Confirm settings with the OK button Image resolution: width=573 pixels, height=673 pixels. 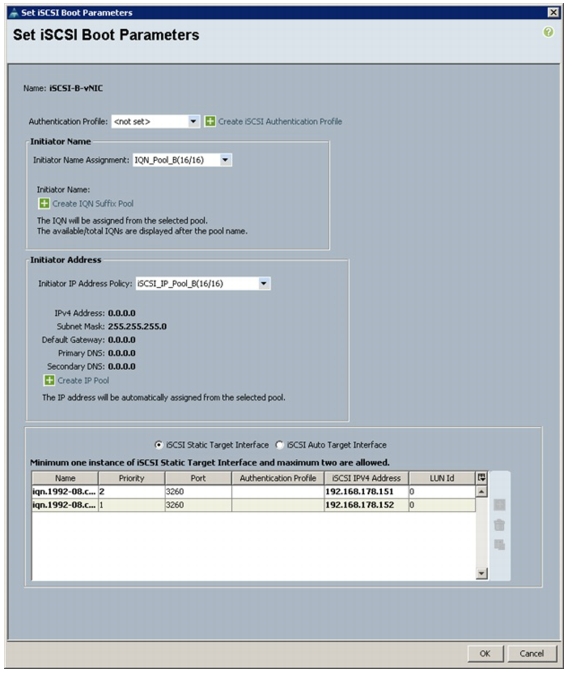tap(485, 653)
